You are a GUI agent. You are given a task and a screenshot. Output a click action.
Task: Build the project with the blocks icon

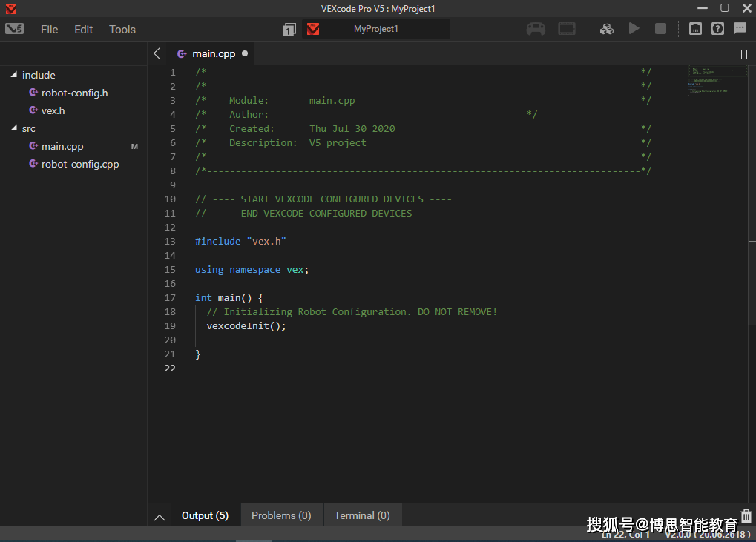[x=606, y=29]
